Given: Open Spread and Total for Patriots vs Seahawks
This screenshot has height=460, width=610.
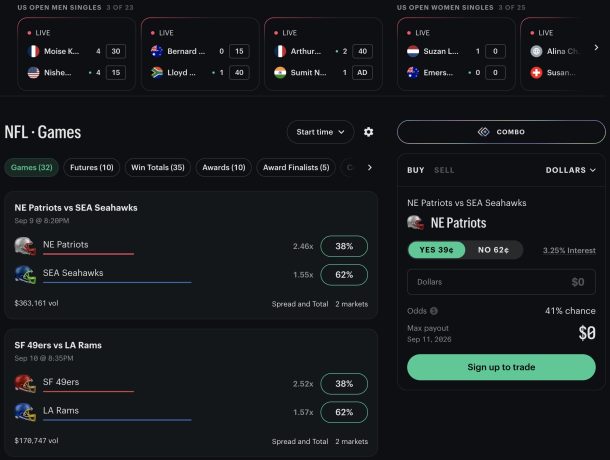Looking at the screenshot, I should point(300,304).
